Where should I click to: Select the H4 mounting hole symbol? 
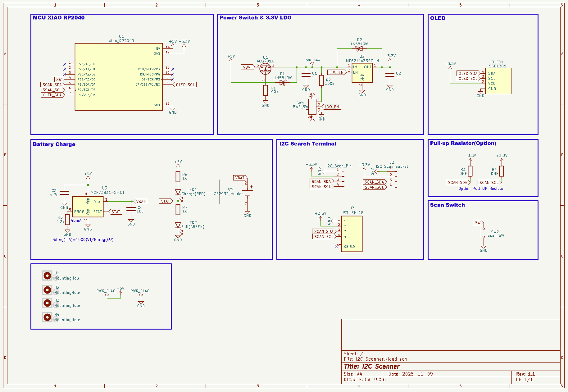47,317
